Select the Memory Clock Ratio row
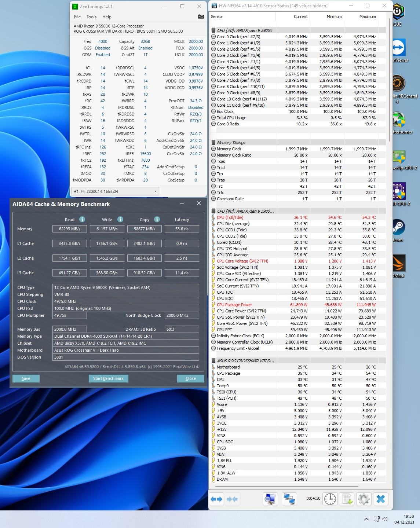 coord(298,155)
